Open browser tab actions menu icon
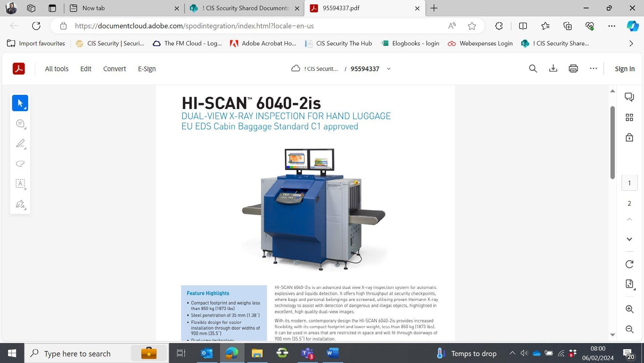The width and height of the screenshot is (644, 363). tap(52, 8)
